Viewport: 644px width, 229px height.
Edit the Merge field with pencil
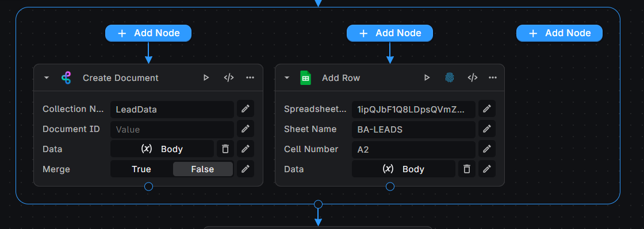point(246,169)
